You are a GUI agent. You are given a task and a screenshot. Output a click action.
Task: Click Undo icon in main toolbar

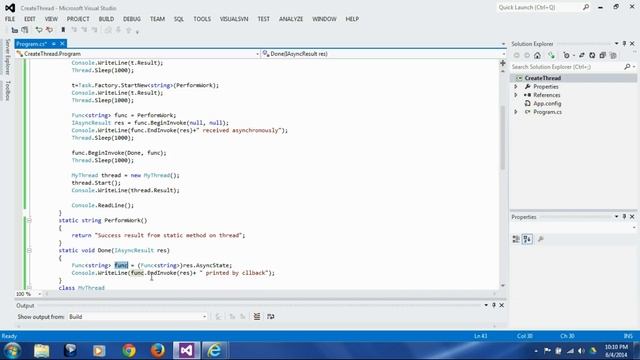(39, 30)
